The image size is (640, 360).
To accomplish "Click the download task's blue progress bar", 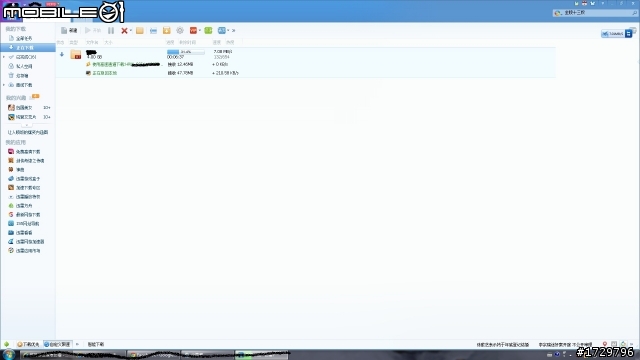I will (186, 52).
